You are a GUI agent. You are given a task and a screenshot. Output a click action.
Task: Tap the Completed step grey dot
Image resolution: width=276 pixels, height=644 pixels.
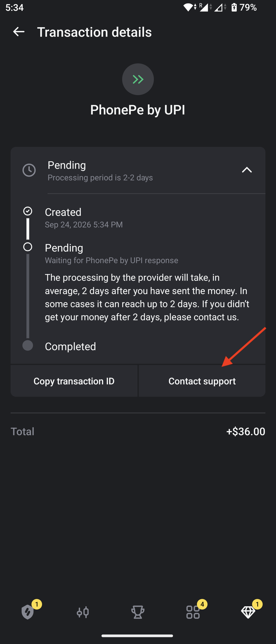pyautogui.click(x=28, y=345)
